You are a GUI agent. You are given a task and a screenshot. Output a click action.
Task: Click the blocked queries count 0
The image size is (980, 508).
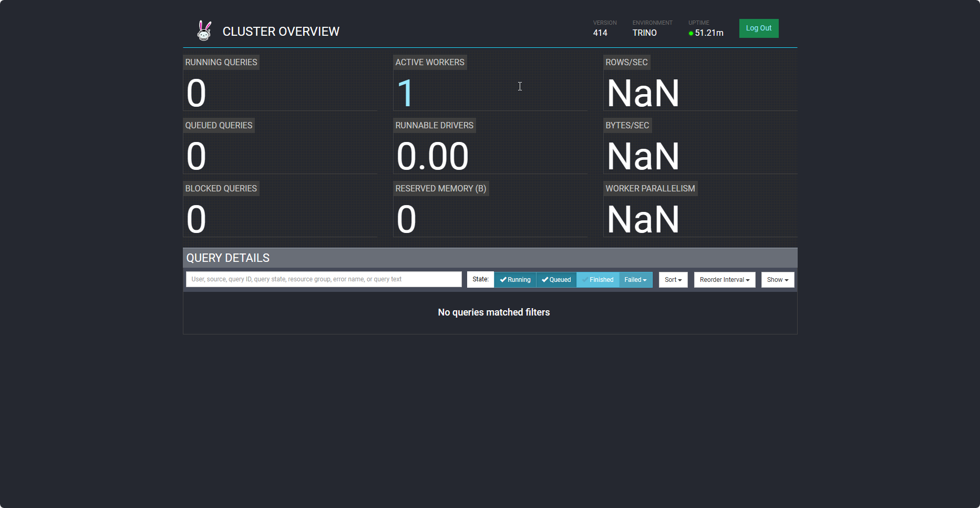tap(196, 219)
